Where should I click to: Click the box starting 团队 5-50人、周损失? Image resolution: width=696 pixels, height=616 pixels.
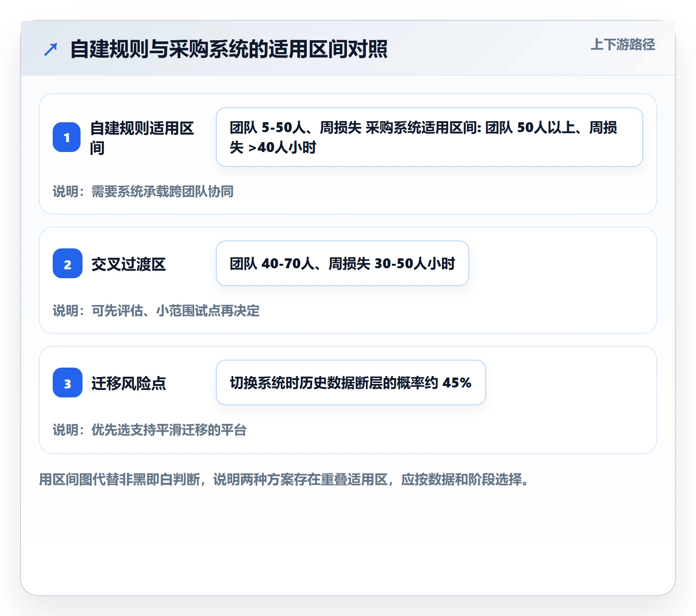(430, 137)
